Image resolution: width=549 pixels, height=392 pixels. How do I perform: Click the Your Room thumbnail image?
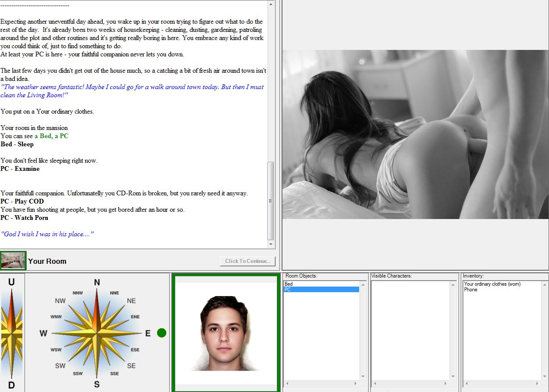tap(13, 261)
